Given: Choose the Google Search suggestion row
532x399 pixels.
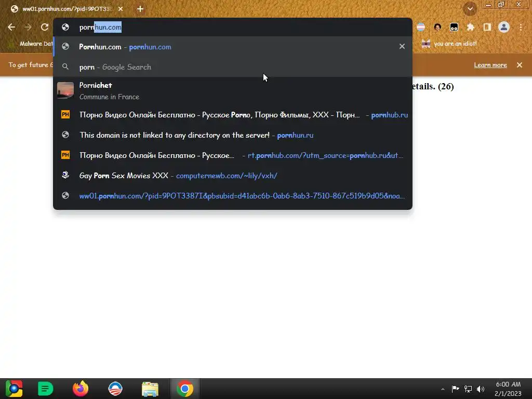Looking at the screenshot, I should pyautogui.click(x=233, y=67).
